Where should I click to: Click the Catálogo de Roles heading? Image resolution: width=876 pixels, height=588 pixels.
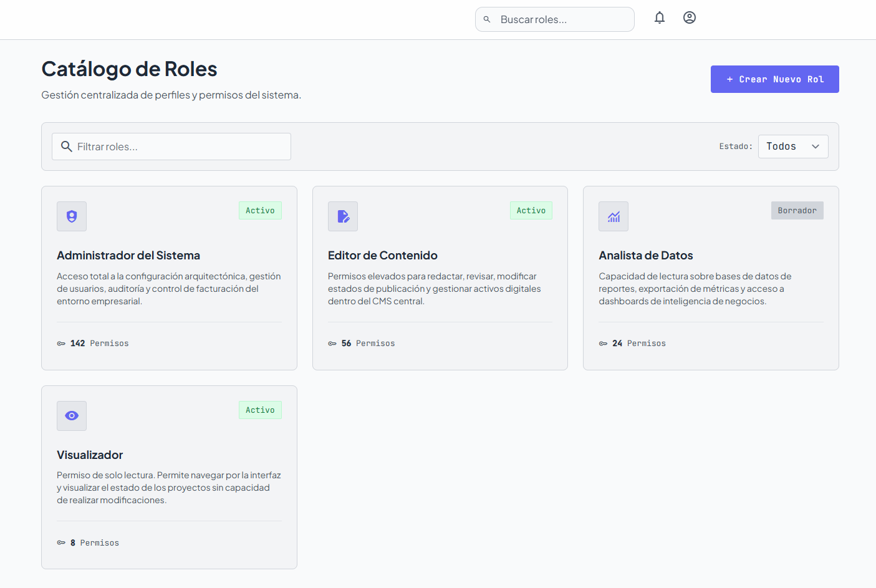click(129, 69)
